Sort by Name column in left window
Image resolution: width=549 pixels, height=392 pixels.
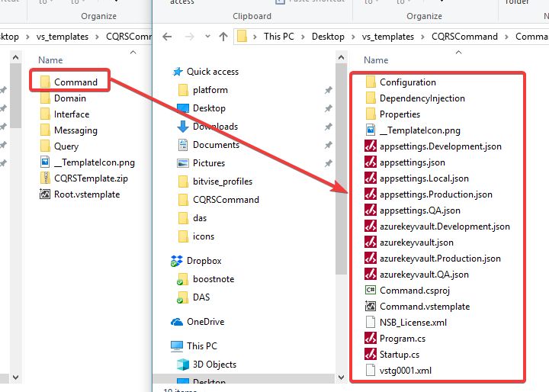coord(50,60)
